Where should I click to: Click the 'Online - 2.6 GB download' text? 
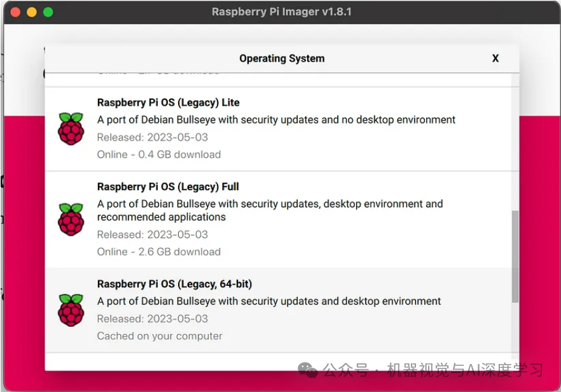(x=158, y=252)
